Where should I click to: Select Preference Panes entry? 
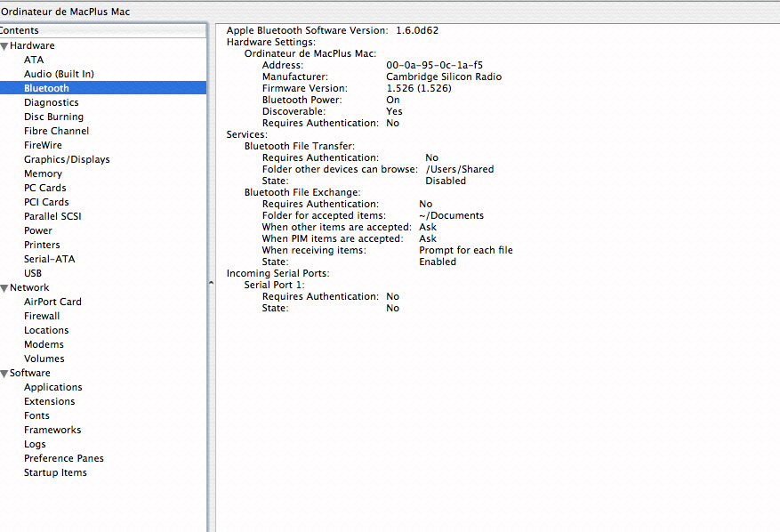point(64,458)
